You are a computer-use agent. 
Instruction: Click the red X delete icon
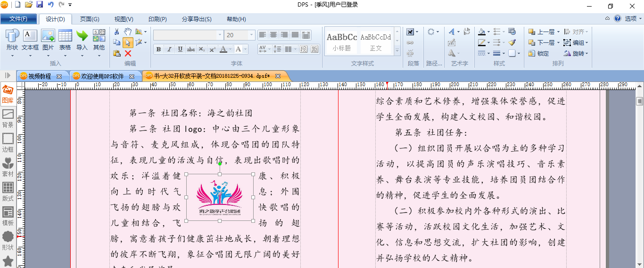(x=128, y=53)
